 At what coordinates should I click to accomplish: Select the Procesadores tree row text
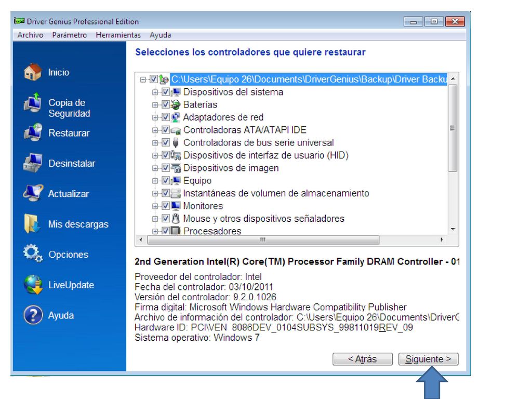(212, 231)
